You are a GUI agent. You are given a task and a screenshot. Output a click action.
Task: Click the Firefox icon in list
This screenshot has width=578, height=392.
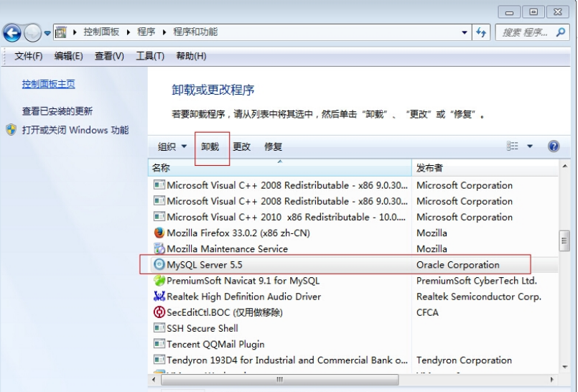coord(159,233)
